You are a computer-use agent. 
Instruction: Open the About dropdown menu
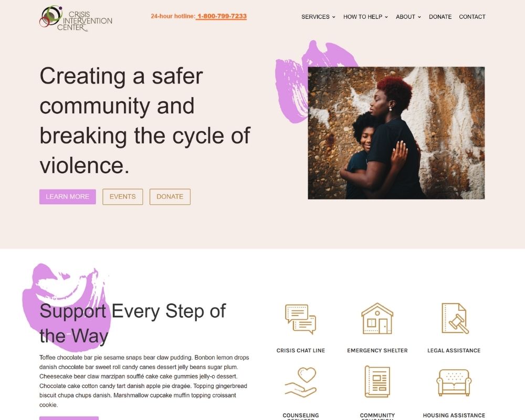pyautogui.click(x=408, y=17)
